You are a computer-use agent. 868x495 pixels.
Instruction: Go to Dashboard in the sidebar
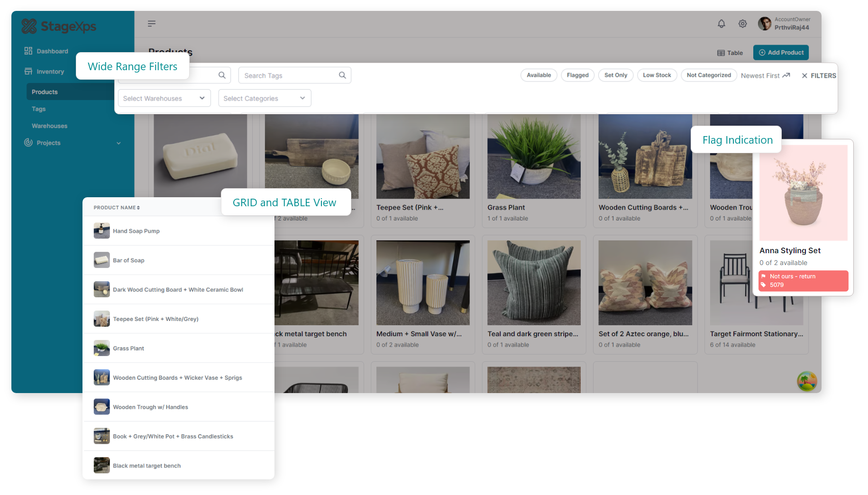click(52, 51)
